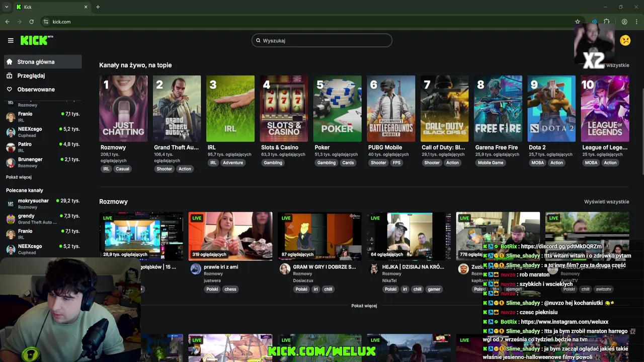Close the Kick browser tab

click(x=86, y=7)
